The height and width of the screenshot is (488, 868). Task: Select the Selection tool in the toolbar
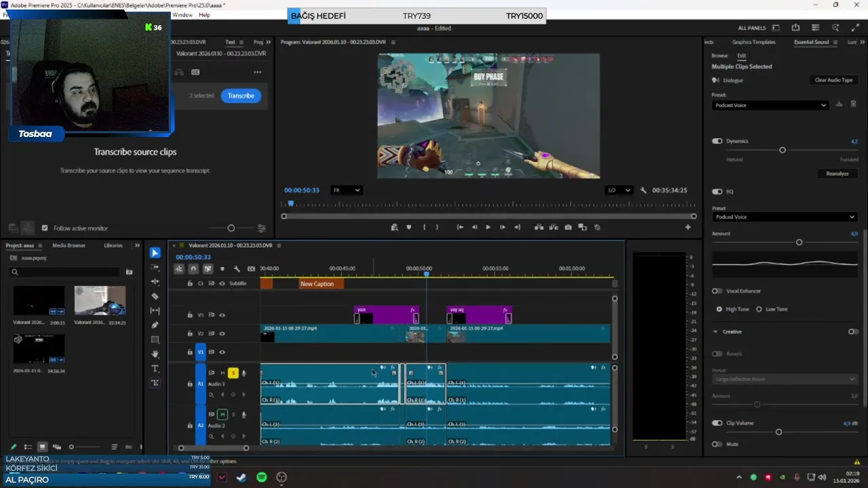pyautogui.click(x=155, y=253)
